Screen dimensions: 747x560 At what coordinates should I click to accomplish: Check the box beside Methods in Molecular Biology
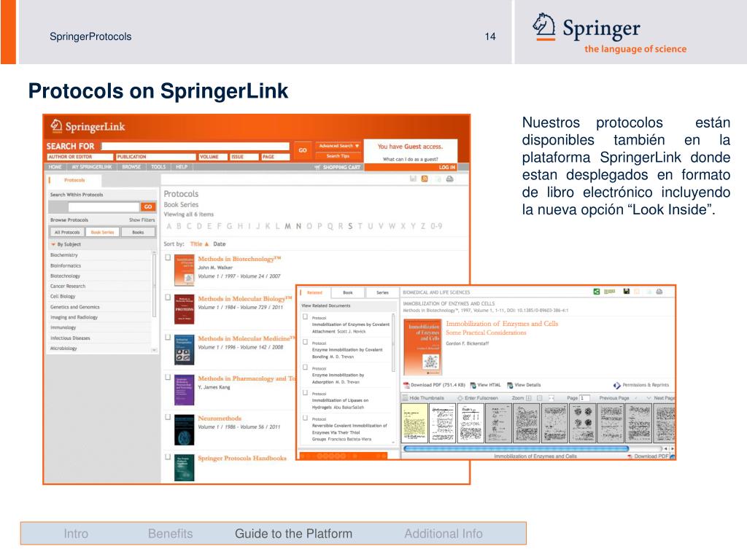coord(168,297)
